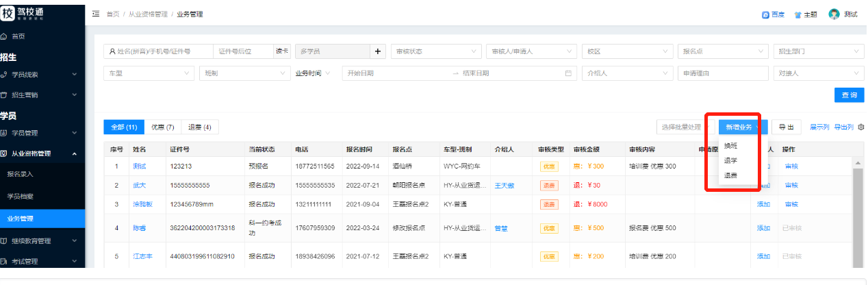Click 添加 in 陈睿's row
This screenshot has width=868, height=285.
(x=763, y=228)
